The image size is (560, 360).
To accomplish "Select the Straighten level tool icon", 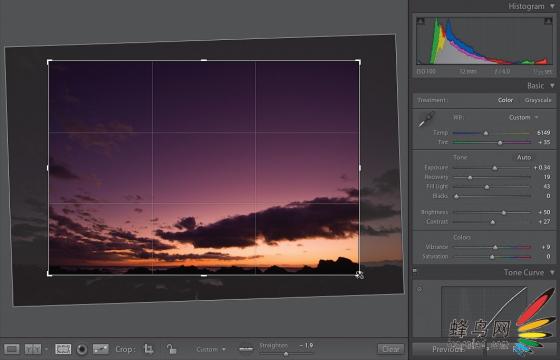I will pyautogui.click(x=246, y=349).
